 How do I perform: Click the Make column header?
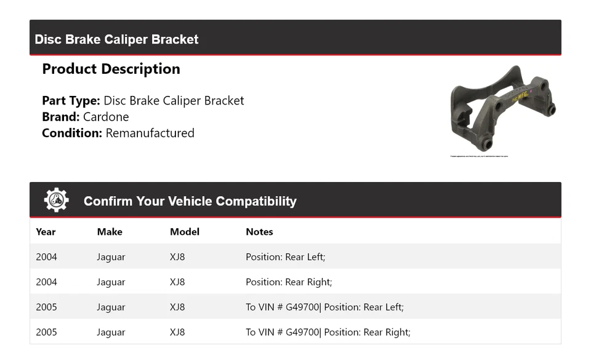110,232
